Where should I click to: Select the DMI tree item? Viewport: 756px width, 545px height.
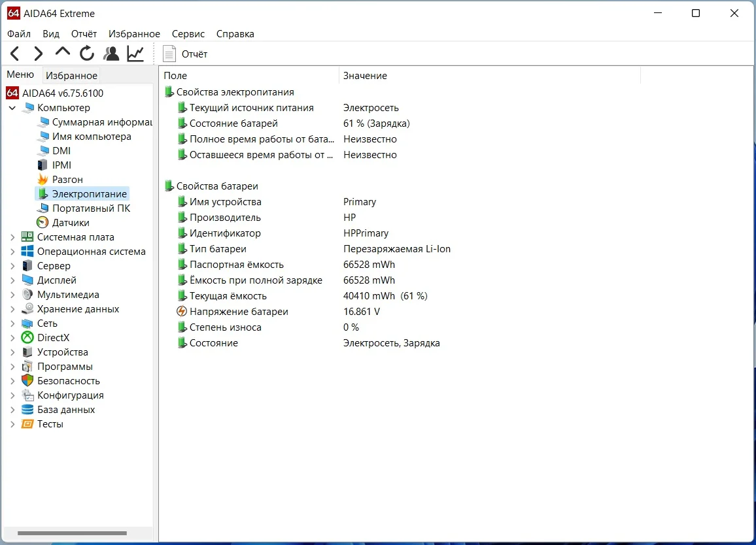pyautogui.click(x=55, y=151)
